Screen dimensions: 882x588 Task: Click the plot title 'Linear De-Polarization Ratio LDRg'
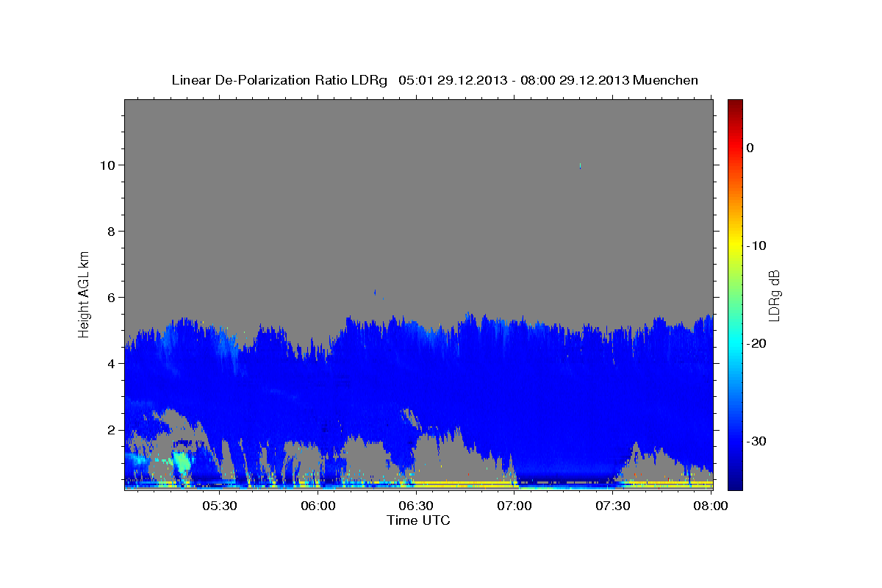[x=279, y=80]
